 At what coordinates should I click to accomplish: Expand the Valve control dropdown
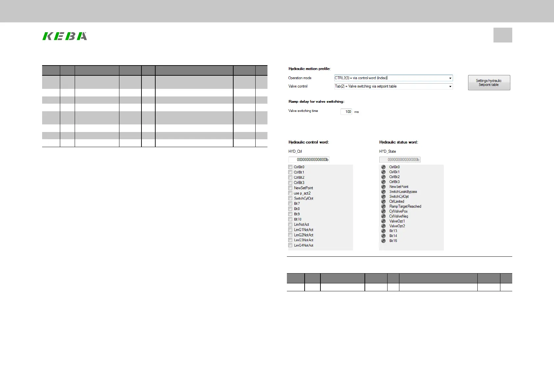(x=393, y=86)
